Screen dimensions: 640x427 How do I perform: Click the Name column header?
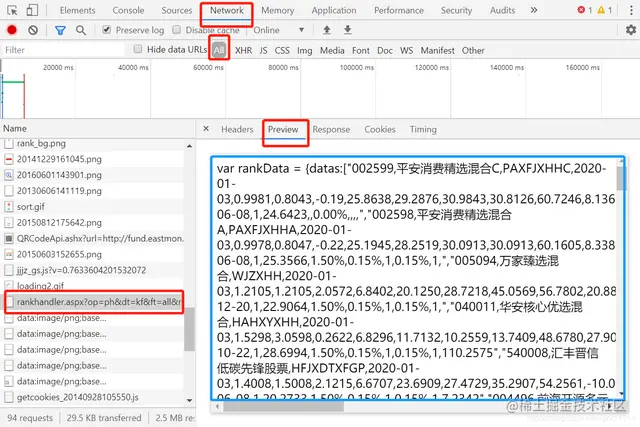pyautogui.click(x=97, y=128)
